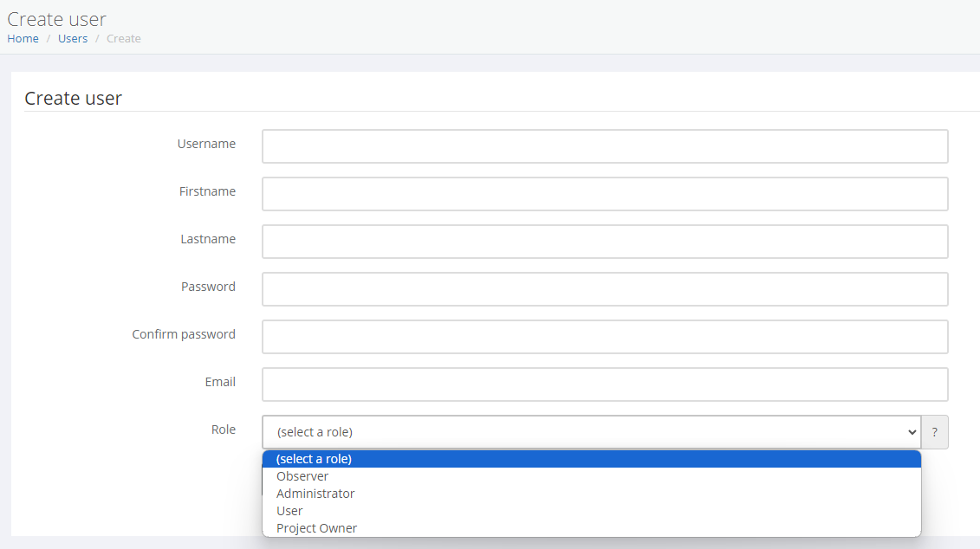Open the Users breadcrumb link
980x549 pixels.
click(73, 38)
